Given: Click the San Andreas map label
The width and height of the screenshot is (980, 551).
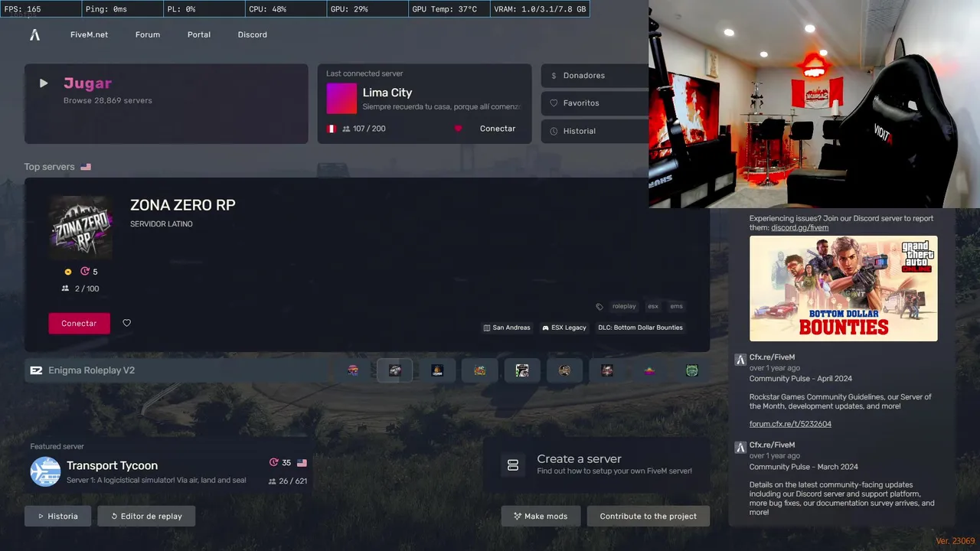Looking at the screenshot, I should tap(507, 328).
